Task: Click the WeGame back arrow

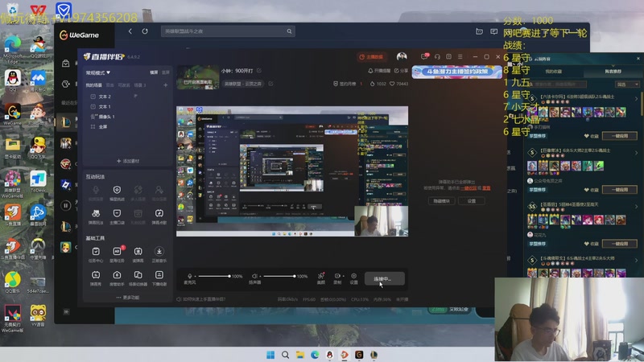Action: (x=130, y=31)
